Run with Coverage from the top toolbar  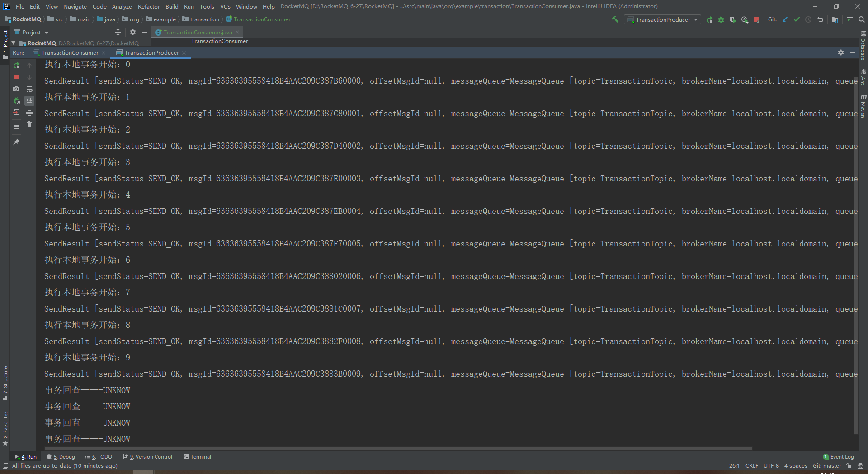[733, 19]
